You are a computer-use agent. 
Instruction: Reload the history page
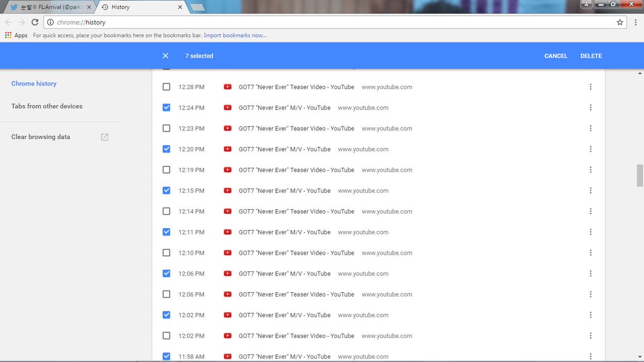coord(35,23)
